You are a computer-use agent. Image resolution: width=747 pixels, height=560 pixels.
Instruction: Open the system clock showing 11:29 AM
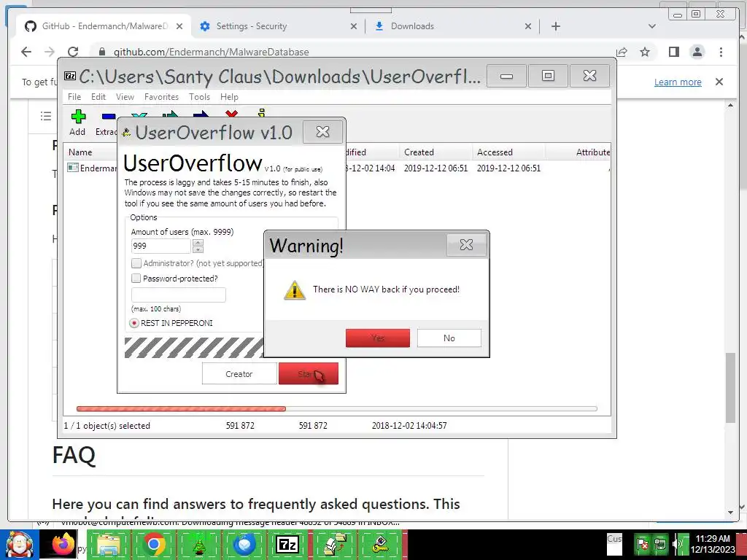coord(713,544)
